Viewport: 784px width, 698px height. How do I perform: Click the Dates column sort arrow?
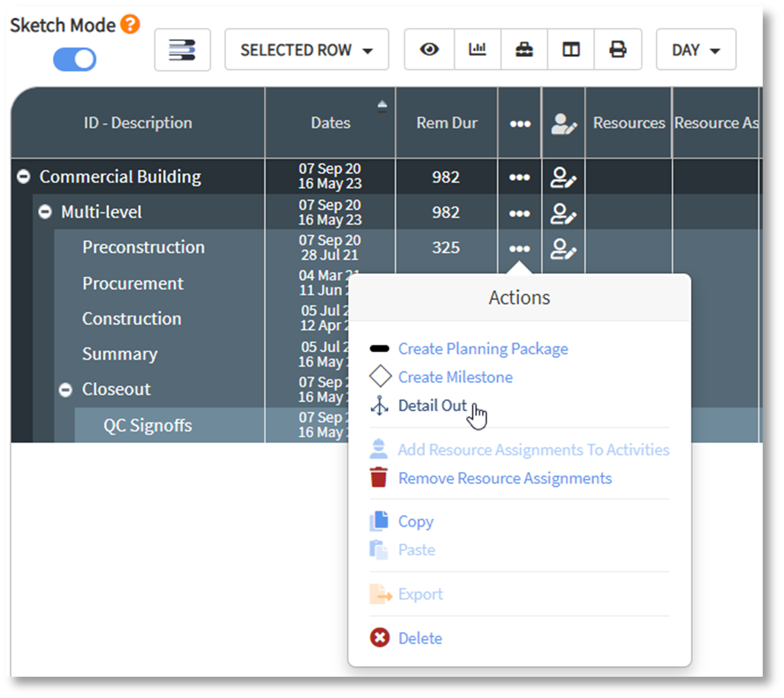point(382,106)
